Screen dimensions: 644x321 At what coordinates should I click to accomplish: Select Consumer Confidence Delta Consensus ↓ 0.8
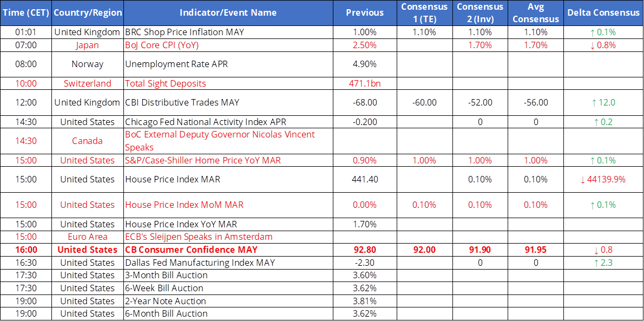[x=602, y=250]
